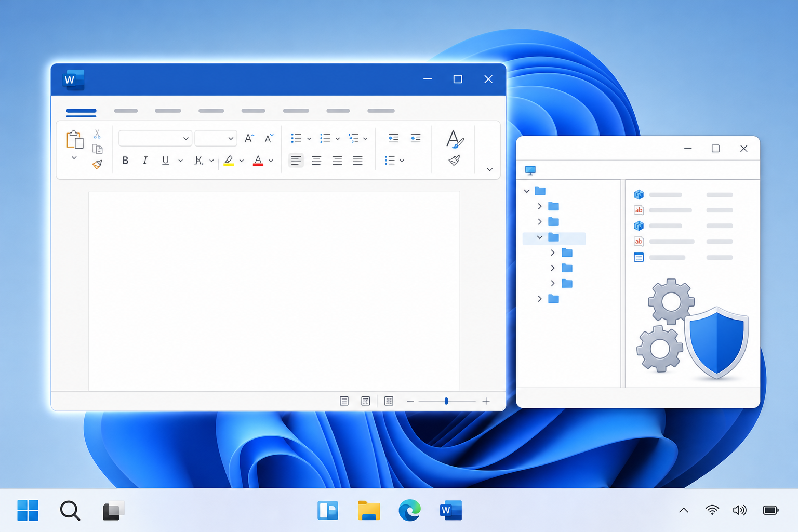
Task: Click the multilevel list icon
Action: (354, 138)
